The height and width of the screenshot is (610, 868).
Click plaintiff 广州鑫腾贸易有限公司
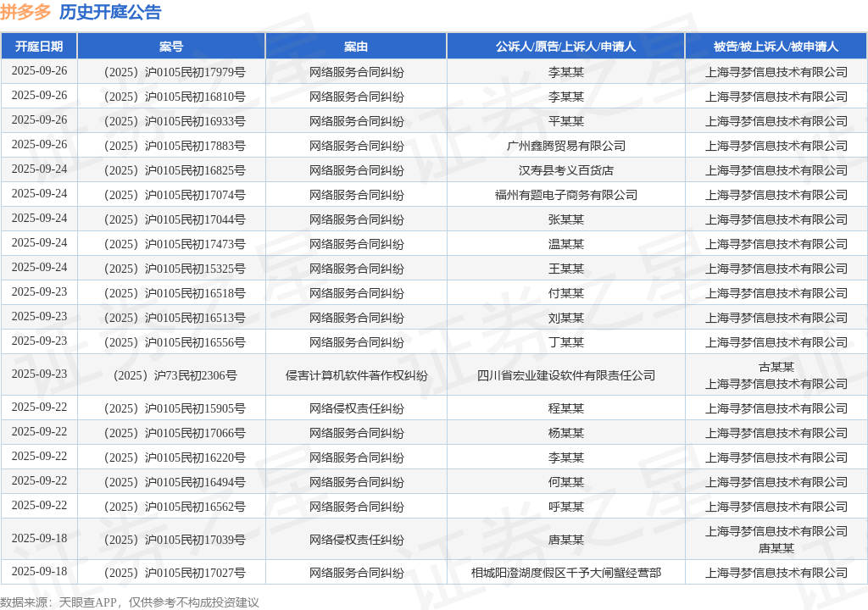click(x=565, y=146)
